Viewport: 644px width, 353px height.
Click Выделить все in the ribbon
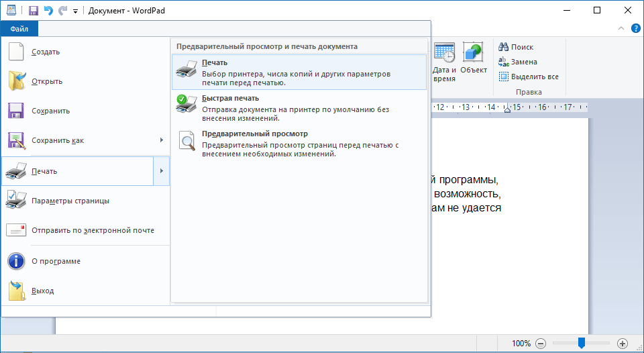[x=529, y=77]
